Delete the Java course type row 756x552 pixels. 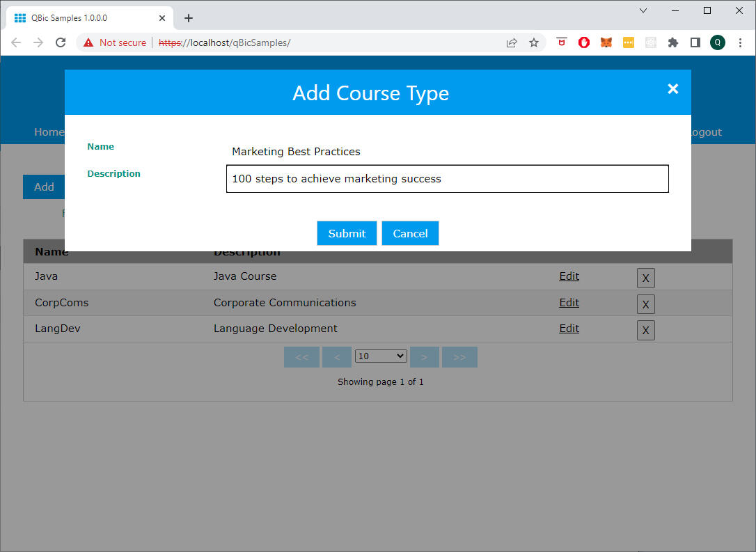pos(645,277)
